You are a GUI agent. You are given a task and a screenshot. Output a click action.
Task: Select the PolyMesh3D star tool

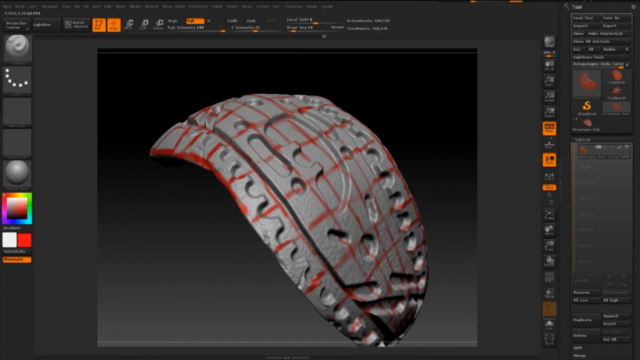tap(616, 93)
